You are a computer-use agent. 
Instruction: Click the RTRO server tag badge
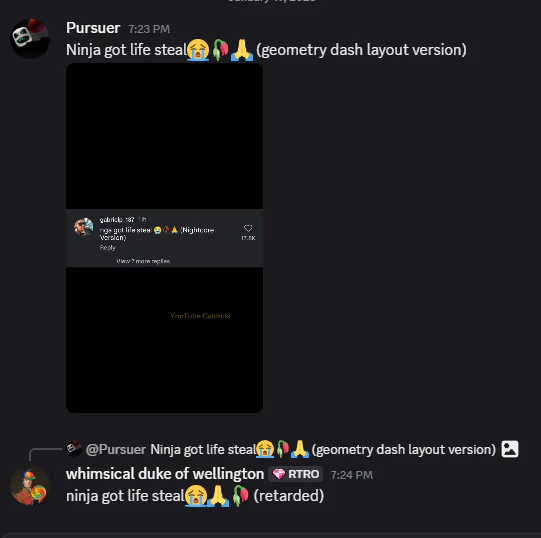pos(296,474)
